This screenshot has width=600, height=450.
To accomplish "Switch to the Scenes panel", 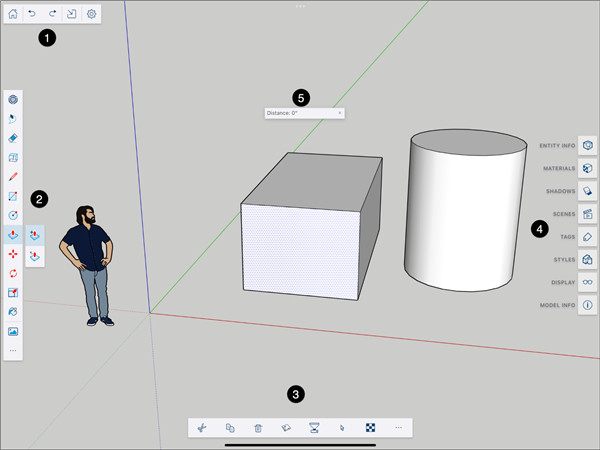I will tap(588, 214).
